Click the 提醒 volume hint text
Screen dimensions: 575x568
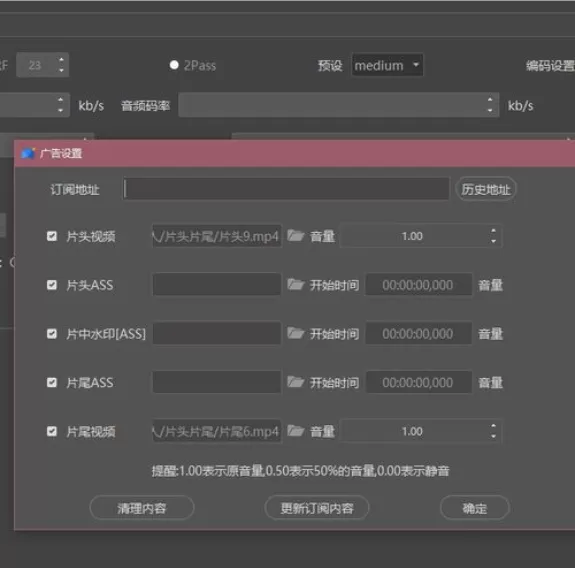[300, 470]
